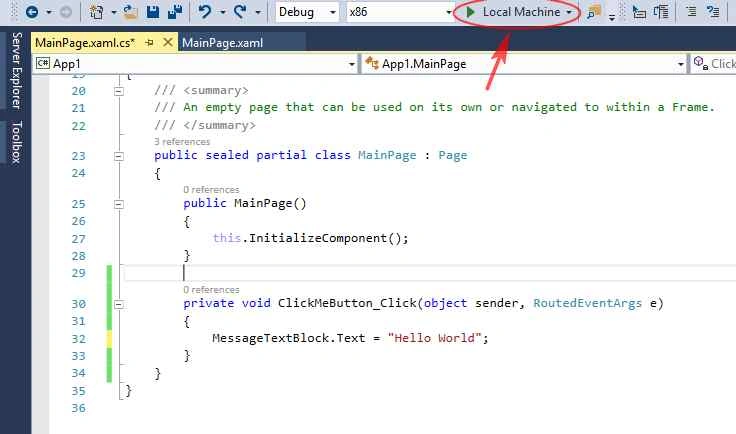This screenshot has width=736, height=434.
Task: Collapse the MainPage class outline at line 23
Action: pos(119,156)
